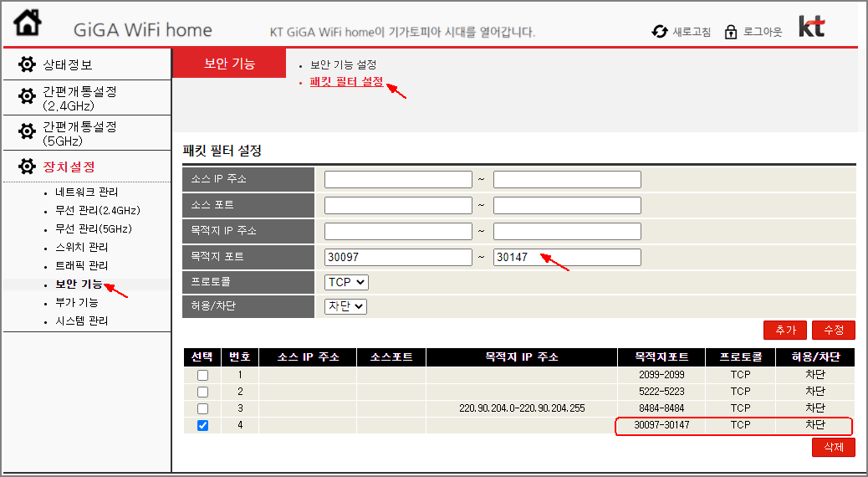868x477 pixels.
Task: Click the destination IP start address field
Action: [x=398, y=231]
